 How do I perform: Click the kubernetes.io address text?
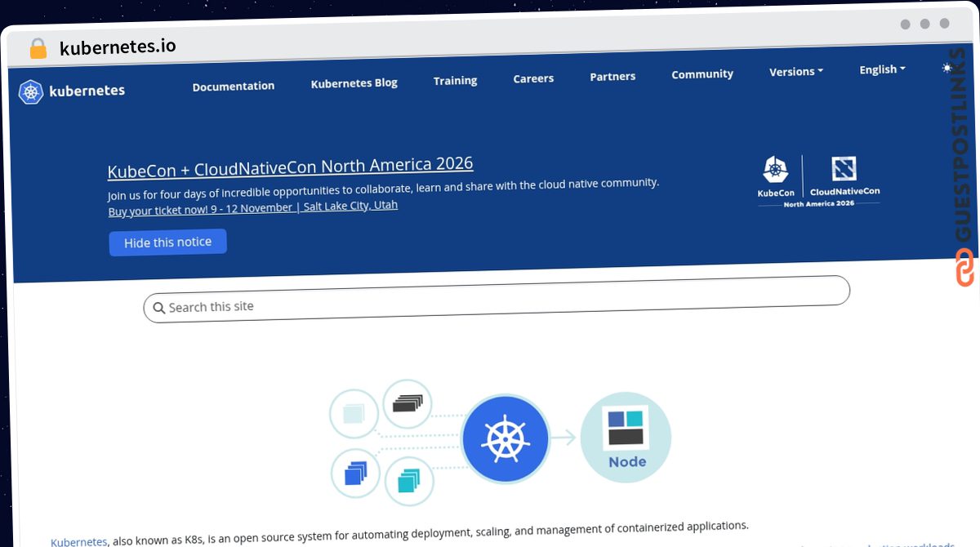pyautogui.click(x=118, y=47)
